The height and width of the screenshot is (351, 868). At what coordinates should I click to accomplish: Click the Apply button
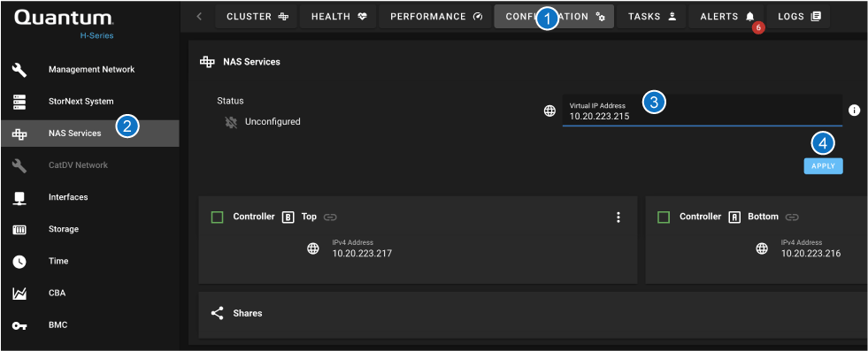point(823,166)
